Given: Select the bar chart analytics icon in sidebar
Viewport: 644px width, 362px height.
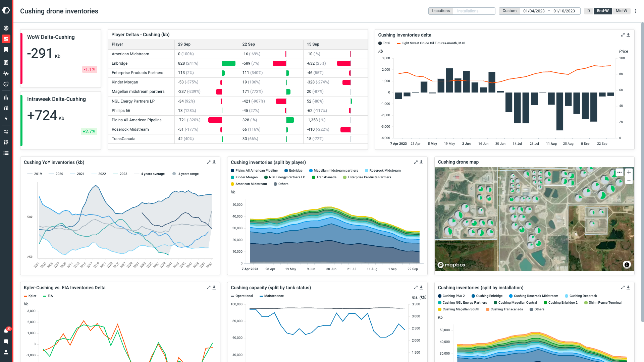Looking at the screenshot, I should tap(6, 97).
